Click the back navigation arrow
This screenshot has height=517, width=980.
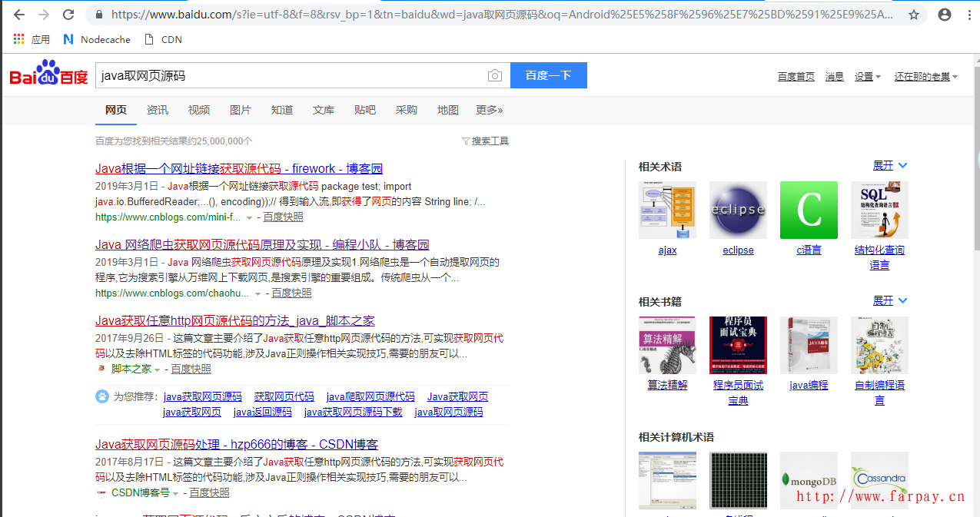18,14
